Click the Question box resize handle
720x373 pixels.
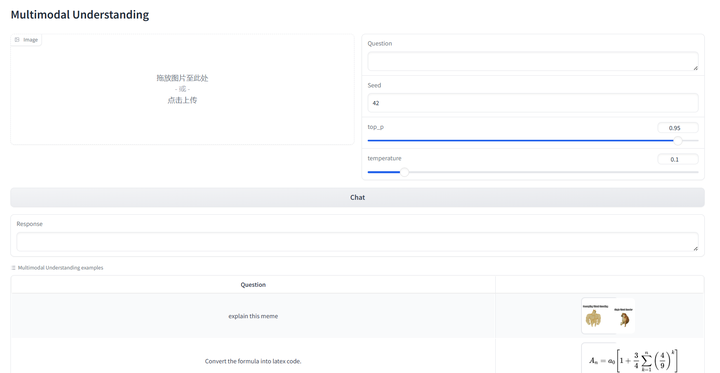click(x=695, y=68)
